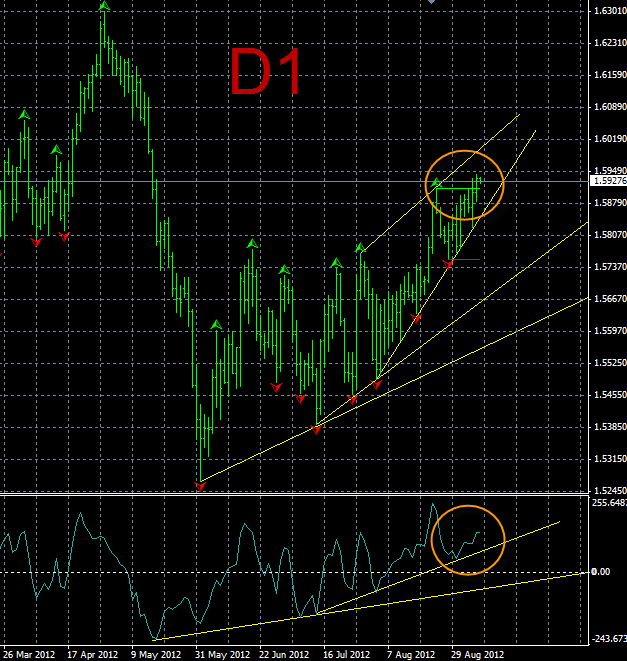
Task: Select the red down fractal at the lowest June low
Action: point(200,486)
